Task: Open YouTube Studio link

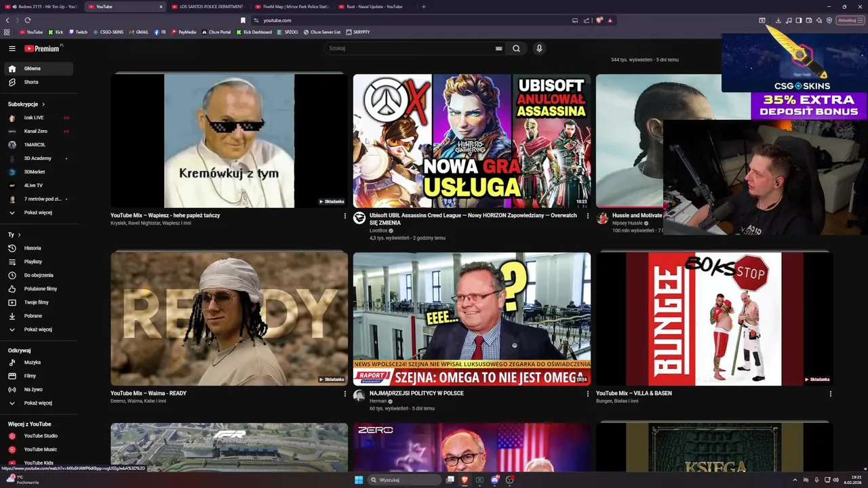Action: pyautogui.click(x=39, y=436)
